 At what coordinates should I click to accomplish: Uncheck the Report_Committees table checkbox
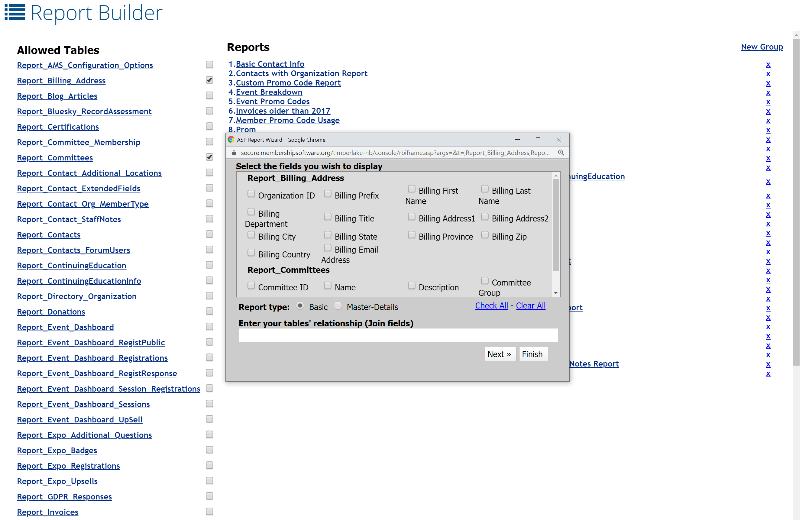pos(209,157)
